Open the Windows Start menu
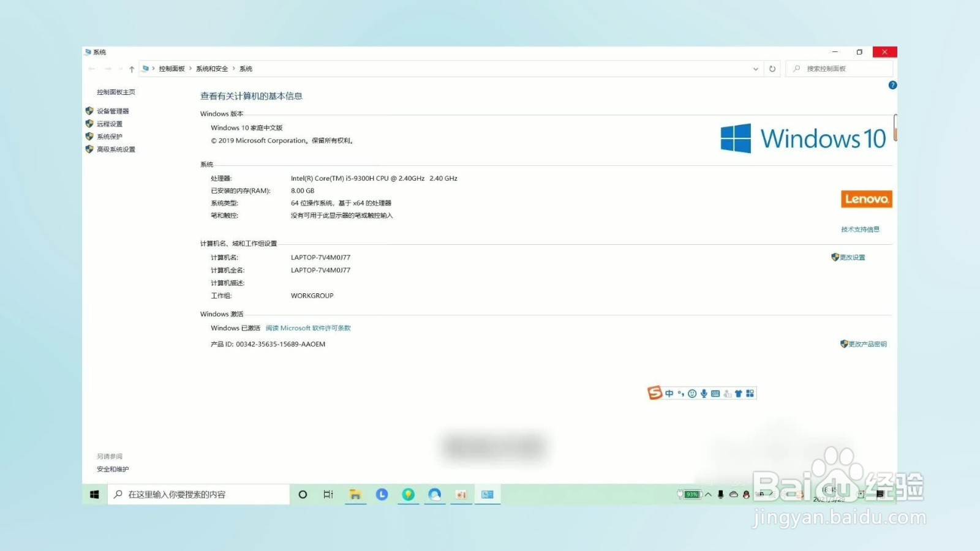The height and width of the screenshot is (551, 980). pyautogui.click(x=94, y=495)
